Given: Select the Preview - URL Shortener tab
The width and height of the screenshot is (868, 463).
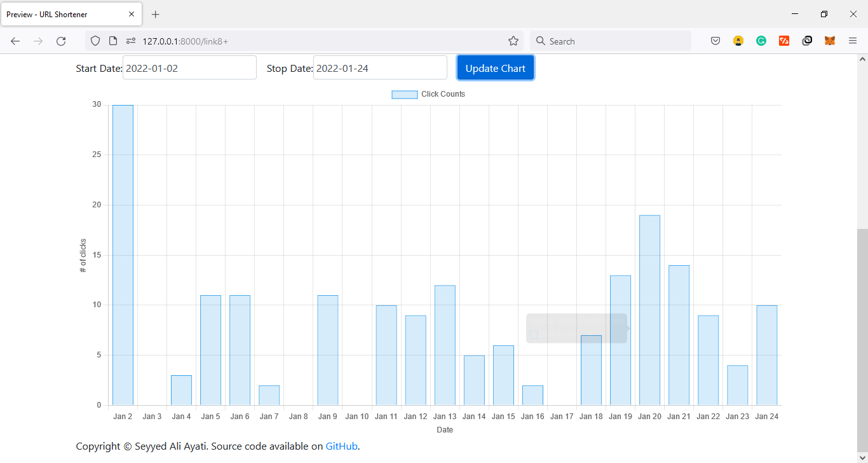Looking at the screenshot, I should pos(71,14).
